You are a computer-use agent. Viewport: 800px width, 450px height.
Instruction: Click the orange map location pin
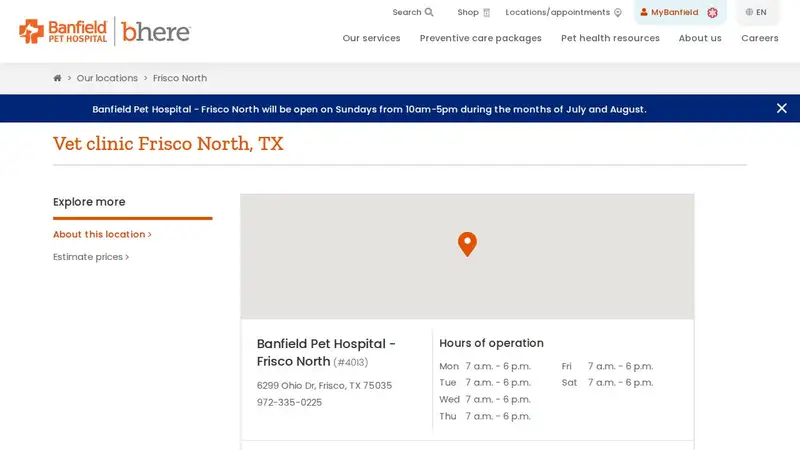[467, 244]
